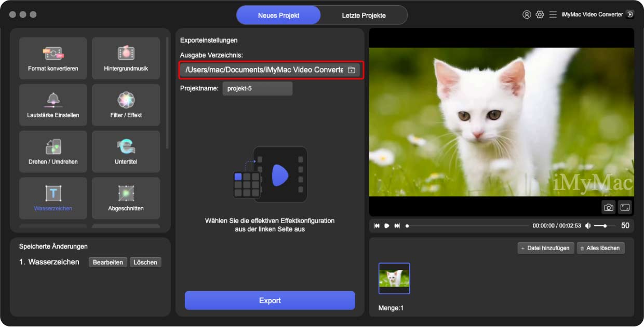Click the Export button

pos(270,301)
